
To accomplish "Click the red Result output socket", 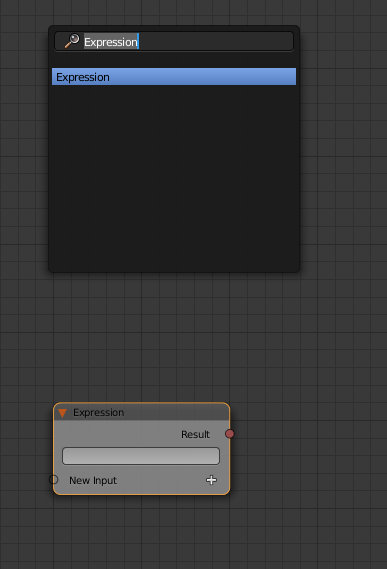I will tap(229, 434).
